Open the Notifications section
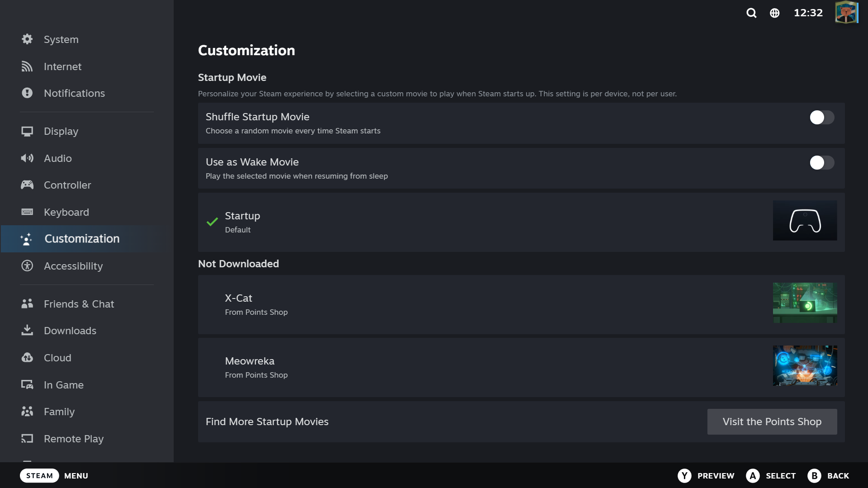868x488 pixels. tap(74, 93)
